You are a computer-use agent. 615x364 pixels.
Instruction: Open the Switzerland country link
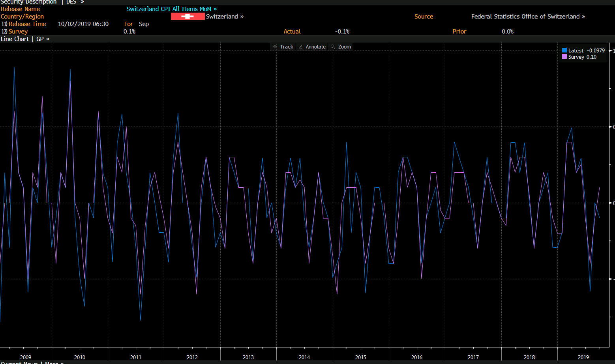(x=225, y=16)
